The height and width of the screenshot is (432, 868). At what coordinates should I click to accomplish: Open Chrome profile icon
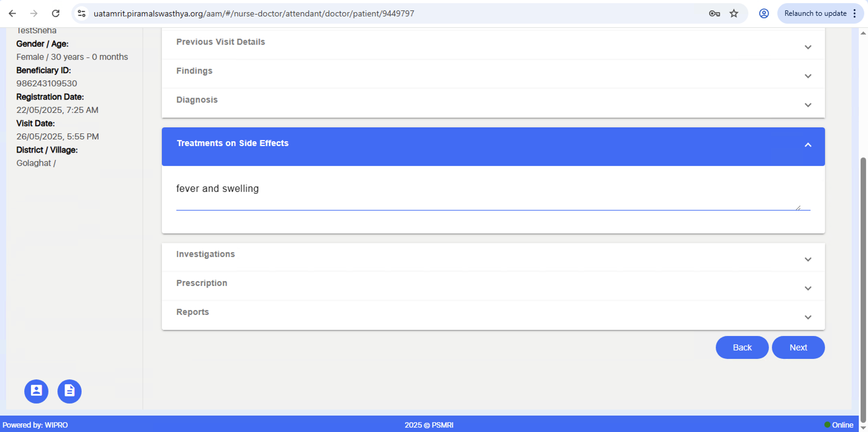pyautogui.click(x=764, y=14)
